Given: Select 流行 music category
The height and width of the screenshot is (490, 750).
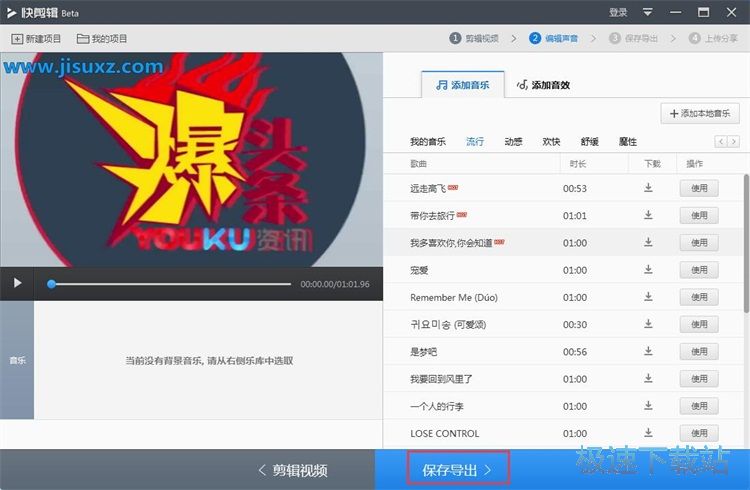Looking at the screenshot, I should 475,142.
